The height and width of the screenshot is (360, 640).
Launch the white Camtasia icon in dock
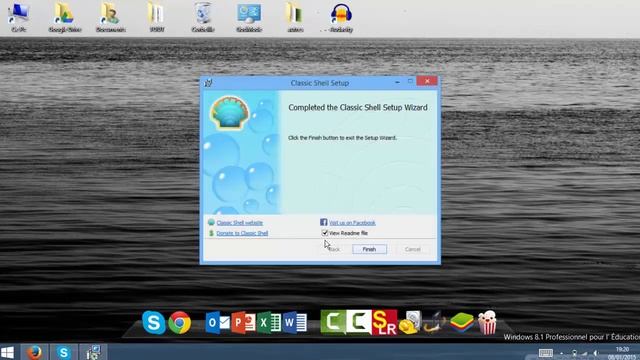click(358, 322)
